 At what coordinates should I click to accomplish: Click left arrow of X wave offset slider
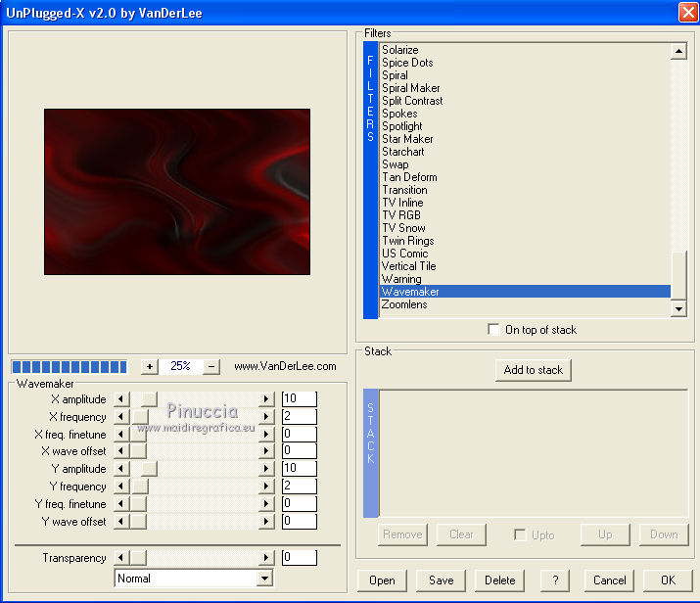[x=121, y=451]
